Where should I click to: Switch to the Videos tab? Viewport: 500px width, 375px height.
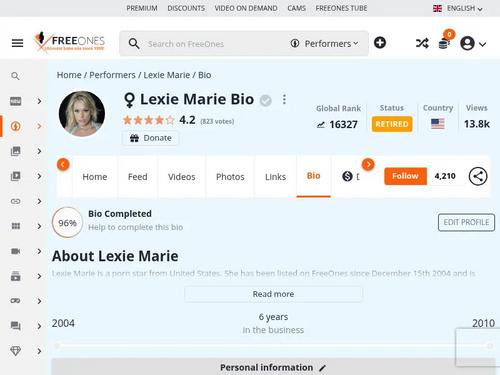coord(182,177)
